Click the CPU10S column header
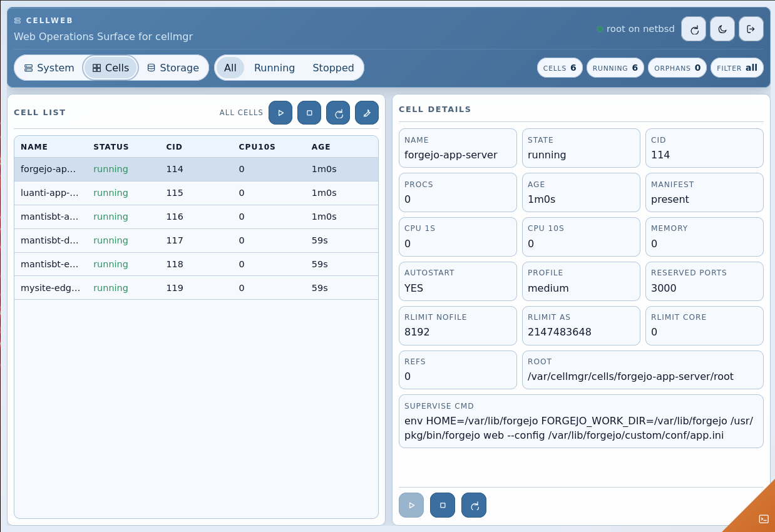The height and width of the screenshot is (532, 775). click(x=257, y=147)
